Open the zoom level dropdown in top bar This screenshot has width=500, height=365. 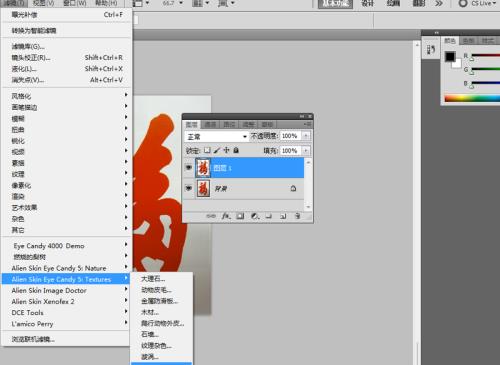181,3
